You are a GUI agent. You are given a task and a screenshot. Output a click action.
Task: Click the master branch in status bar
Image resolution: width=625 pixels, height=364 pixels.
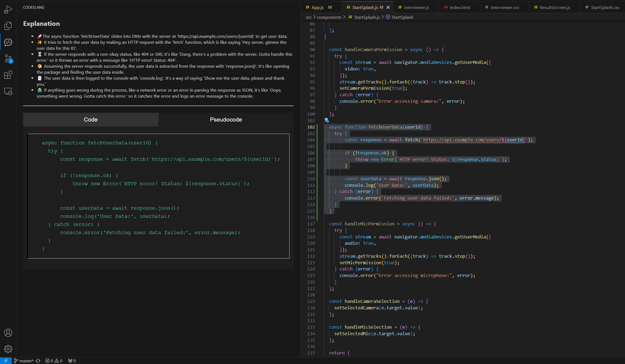click(24, 361)
